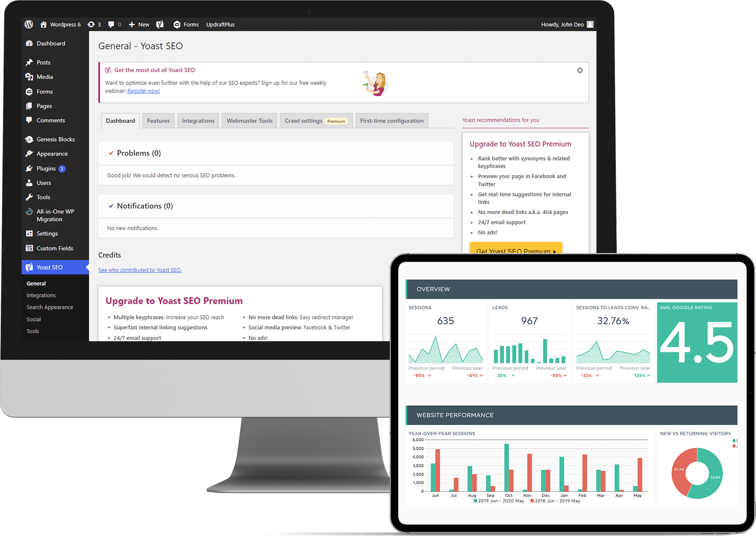The height and width of the screenshot is (536, 756).
Task: Select the First-time configuration tab
Action: [x=392, y=121]
